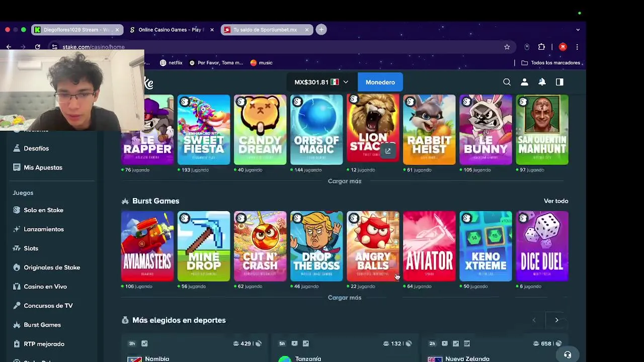Open the Por Favor, Toma m... bookmark

click(x=216, y=63)
